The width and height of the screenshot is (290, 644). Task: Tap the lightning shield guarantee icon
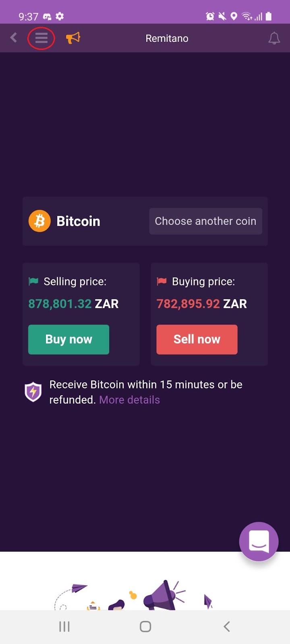pos(33,392)
